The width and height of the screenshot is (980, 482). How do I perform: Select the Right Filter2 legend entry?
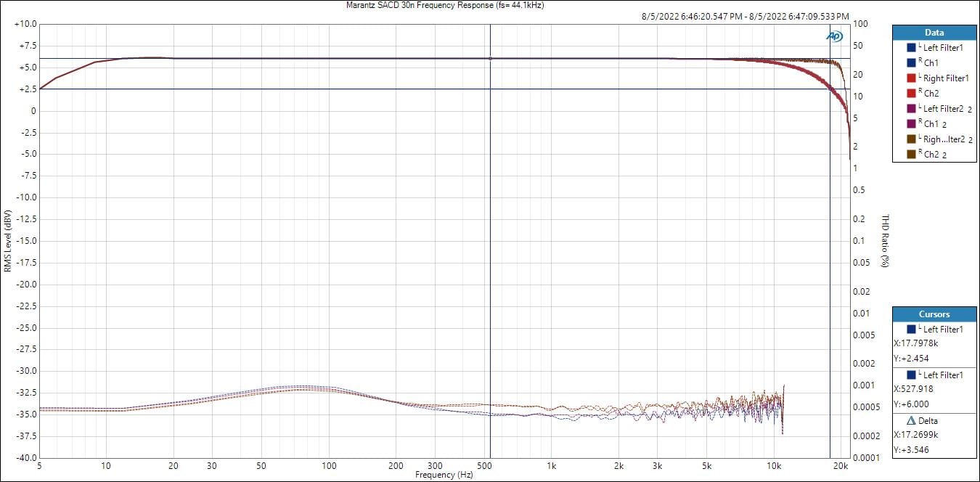click(x=945, y=139)
